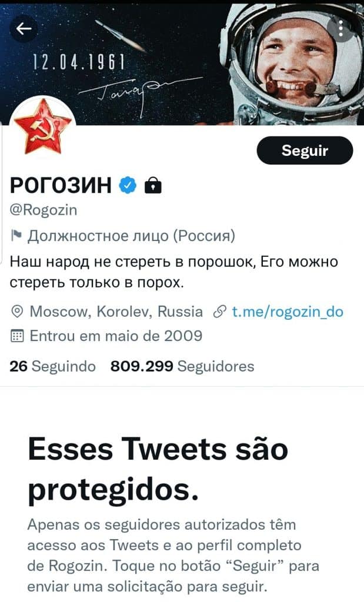Tap the calendar join date icon
The height and width of the screenshot is (602, 364).
[17, 336]
